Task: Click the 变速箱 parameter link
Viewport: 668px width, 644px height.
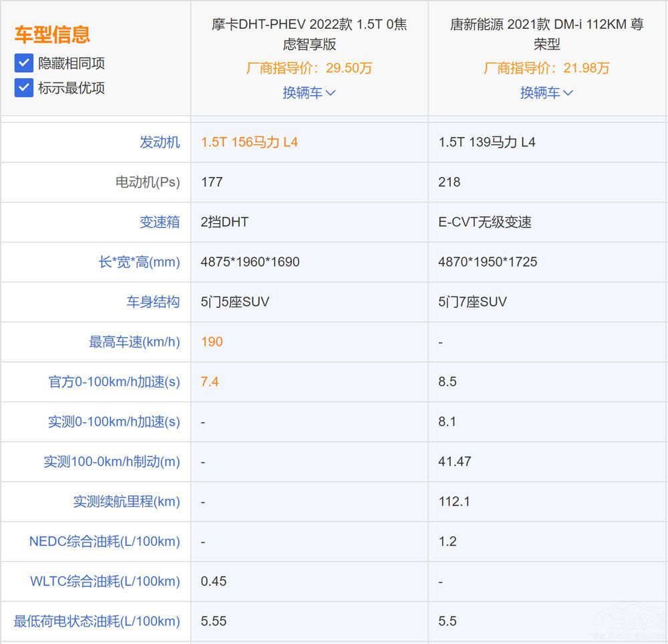Action: 159,222
